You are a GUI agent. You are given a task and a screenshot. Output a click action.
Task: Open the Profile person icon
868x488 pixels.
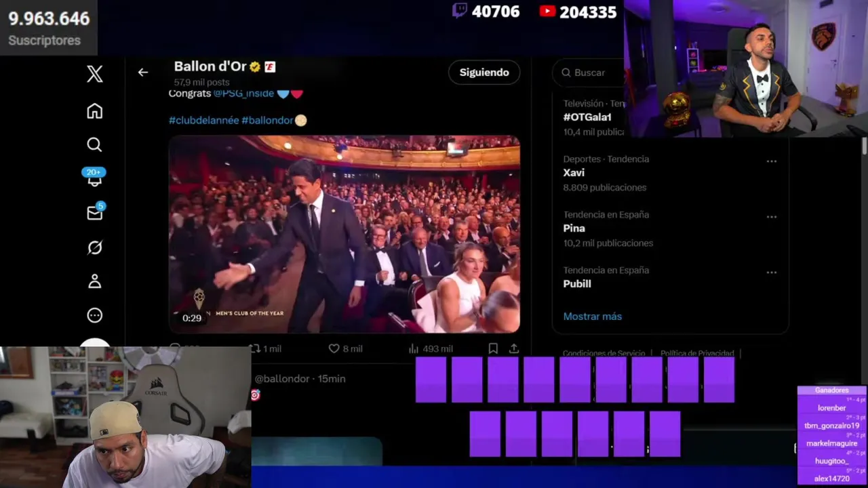pos(95,281)
